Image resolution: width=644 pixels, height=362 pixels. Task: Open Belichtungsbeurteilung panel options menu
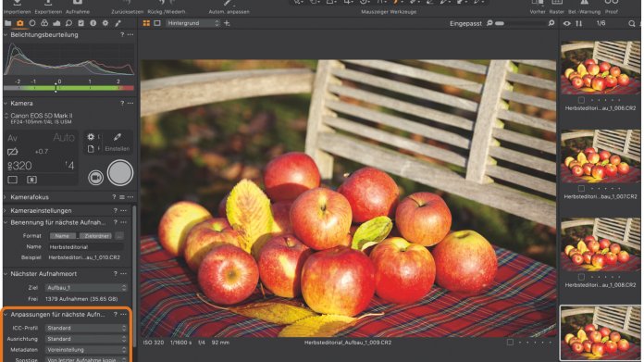pos(130,35)
